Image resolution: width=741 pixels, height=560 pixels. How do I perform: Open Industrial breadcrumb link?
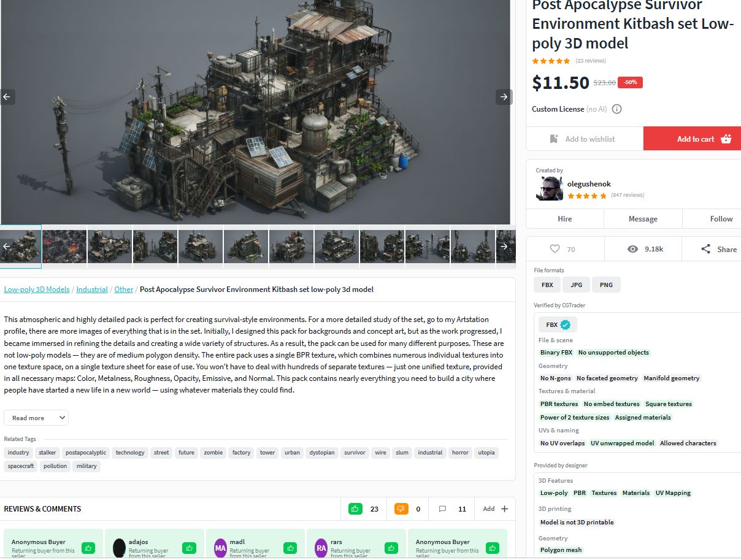tap(92, 290)
